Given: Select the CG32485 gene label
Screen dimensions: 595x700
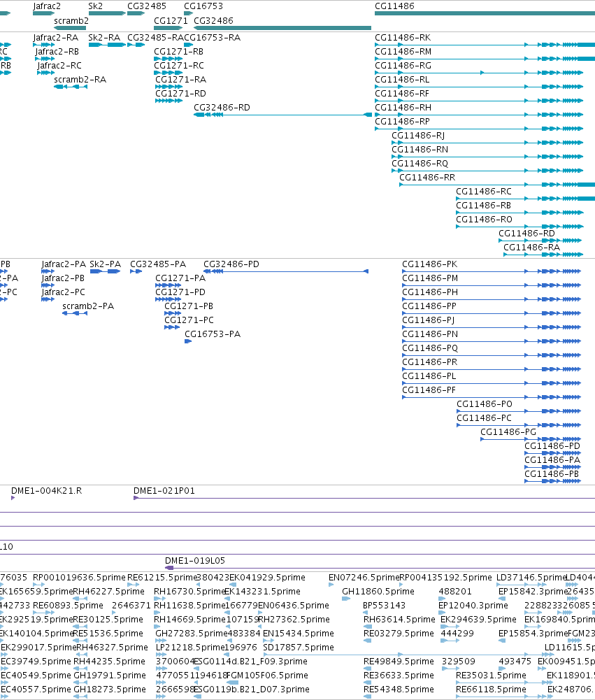Looking at the screenshot, I should point(147,6).
